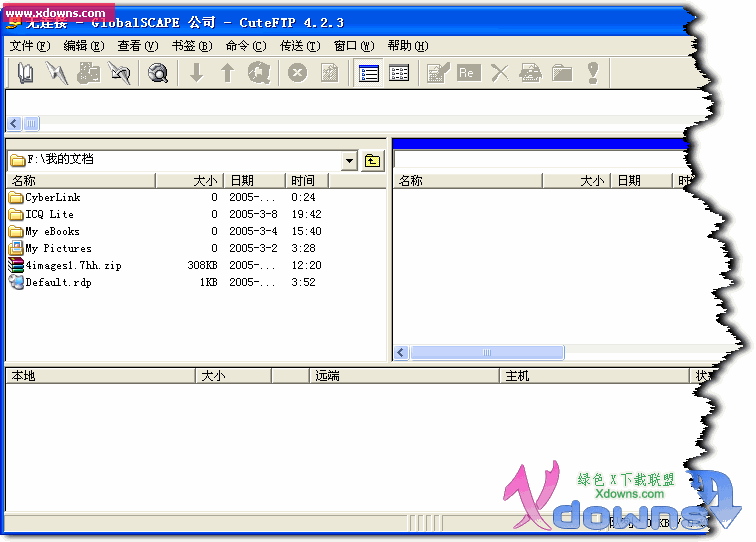
Task: Click the Stop transfer X-circle icon
Action: 297,73
